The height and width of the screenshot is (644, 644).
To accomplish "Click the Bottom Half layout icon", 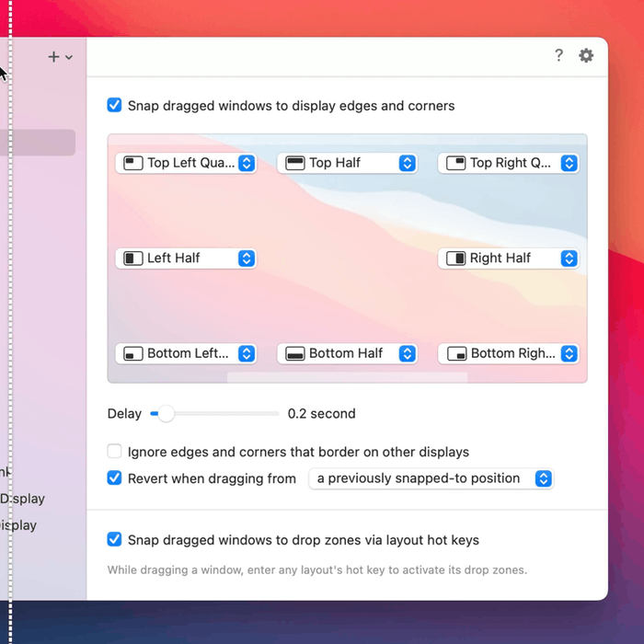I will click(295, 354).
